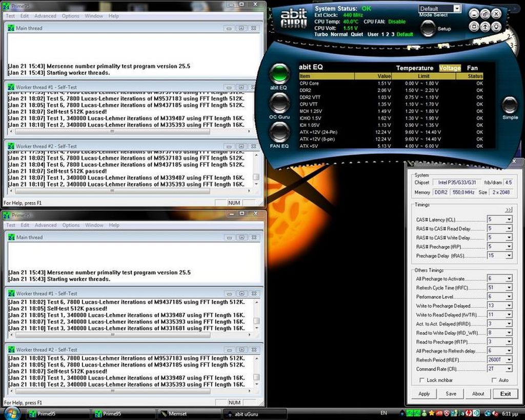Click the red shield security tray icon
The image size is (525, 420).
coord(447,413)
